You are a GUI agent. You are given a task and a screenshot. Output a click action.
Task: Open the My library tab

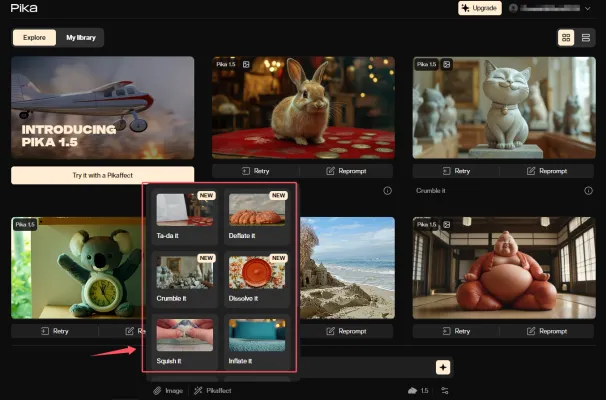point(80,38)
